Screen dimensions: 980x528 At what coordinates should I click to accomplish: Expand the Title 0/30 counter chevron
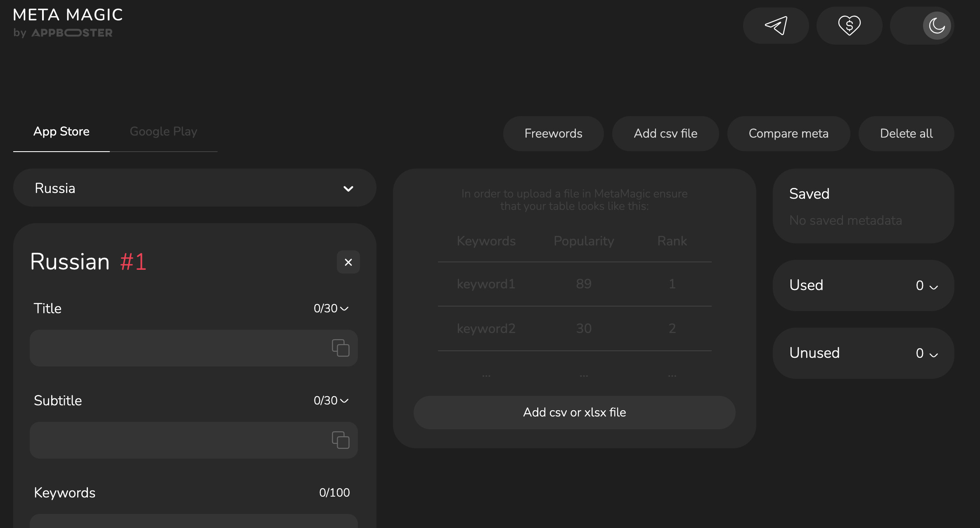tap(344, 309)
